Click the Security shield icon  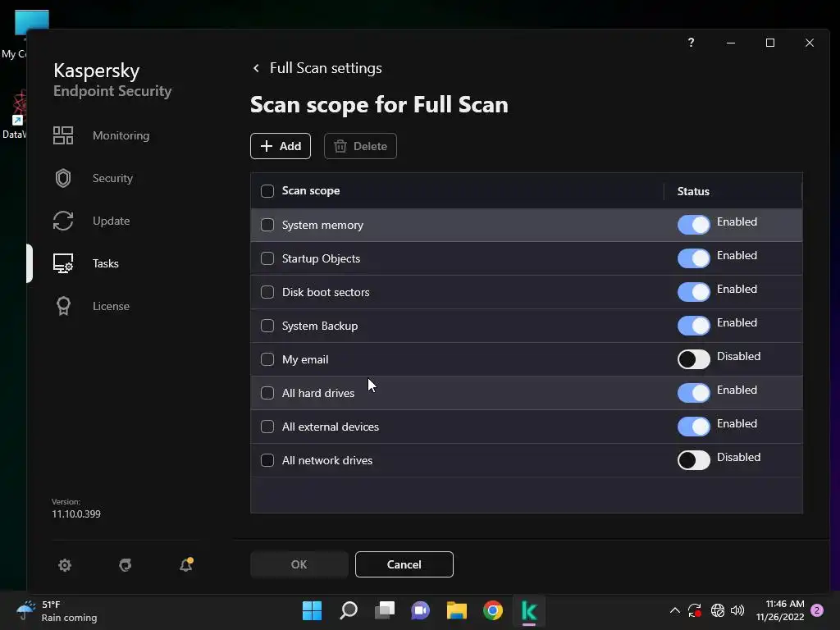(x=63, y=178)
